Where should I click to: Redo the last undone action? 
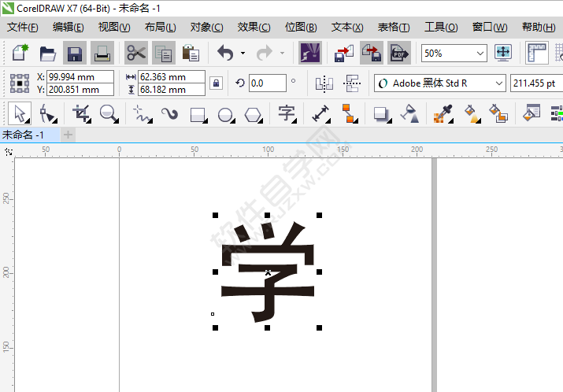265,53
